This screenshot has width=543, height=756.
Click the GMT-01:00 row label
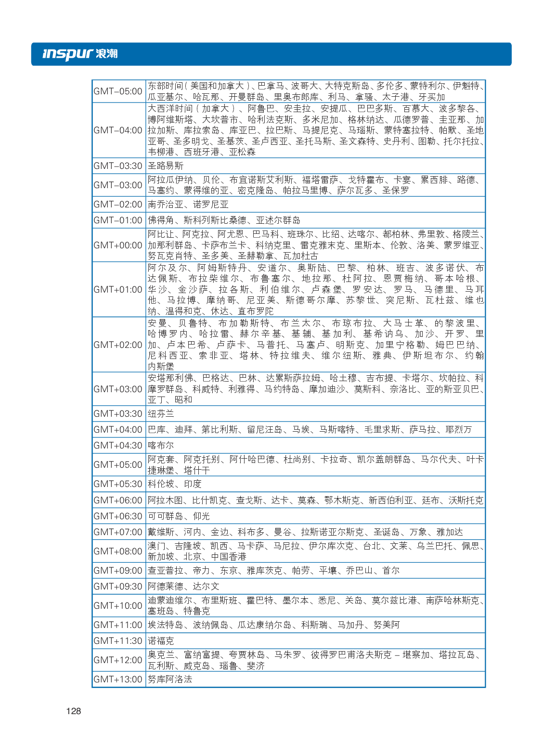click(118, 220)
